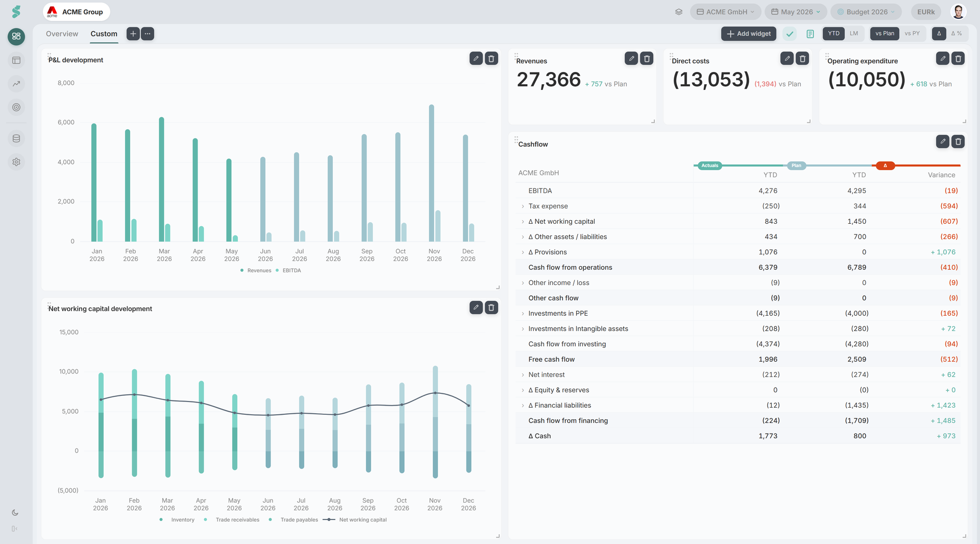Switch to LM period toggle

[x=854, y=34]
